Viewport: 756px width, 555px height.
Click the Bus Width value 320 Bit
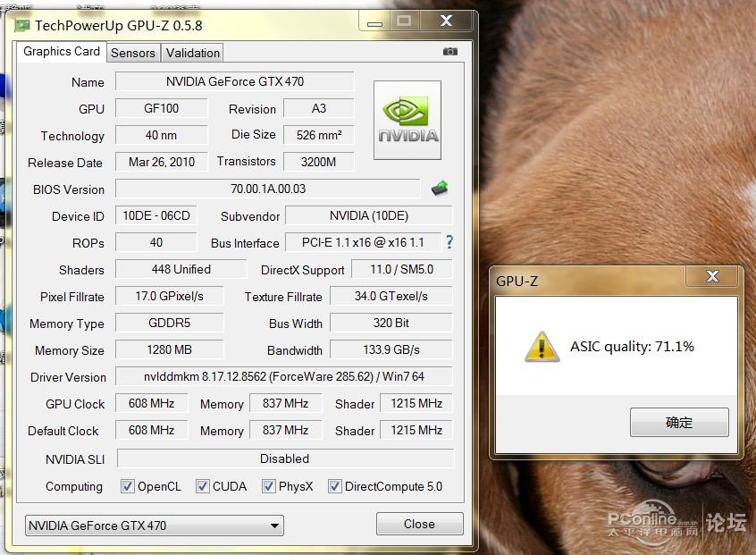(x=391, y=323)
